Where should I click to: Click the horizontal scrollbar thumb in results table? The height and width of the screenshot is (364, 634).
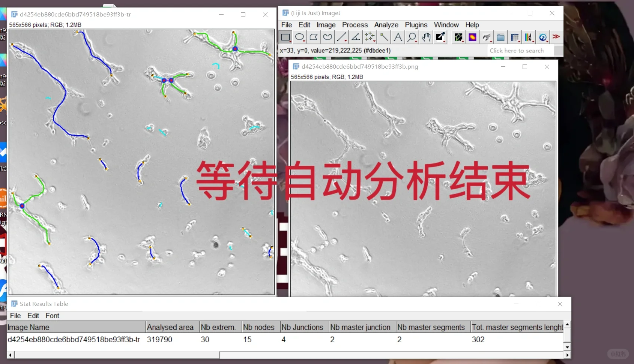117,355
